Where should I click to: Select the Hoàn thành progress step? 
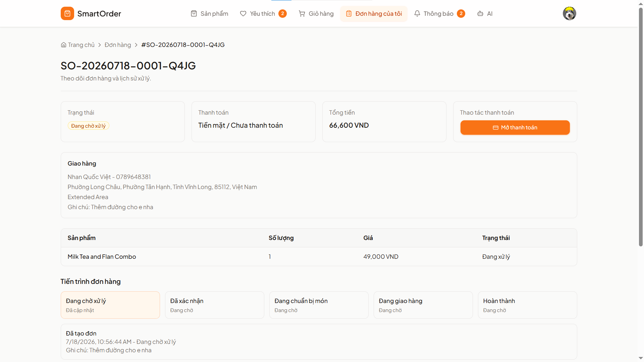(x=527, y=305)
